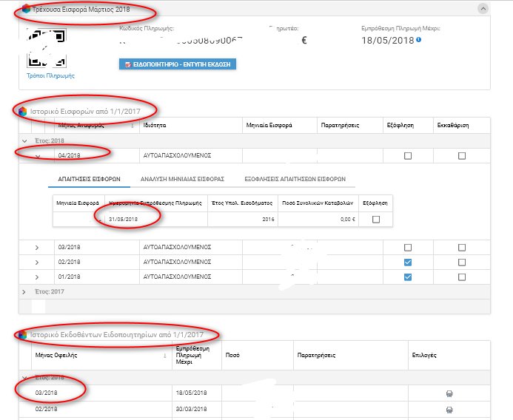Screen dimensions: 513x420
Task: Open the Τρόποι Πληρωμής link
Action: [x=50, y=75]
